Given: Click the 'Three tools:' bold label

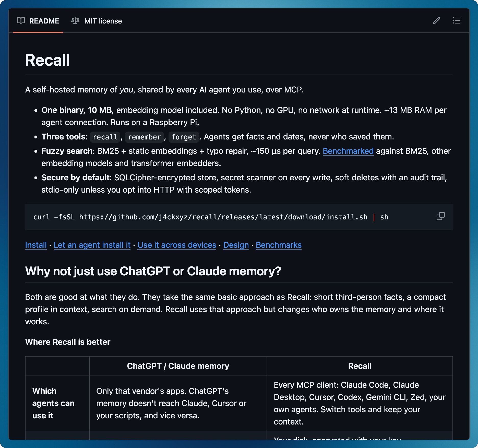Looking at the screenshot, I should (64, 137).
